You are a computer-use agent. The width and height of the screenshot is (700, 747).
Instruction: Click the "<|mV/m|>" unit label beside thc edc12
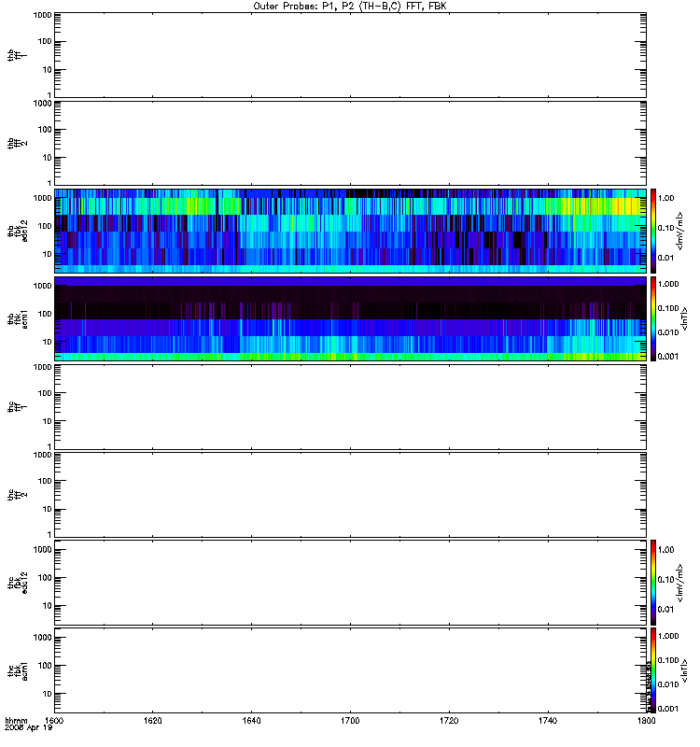click(x=680, y=583)
